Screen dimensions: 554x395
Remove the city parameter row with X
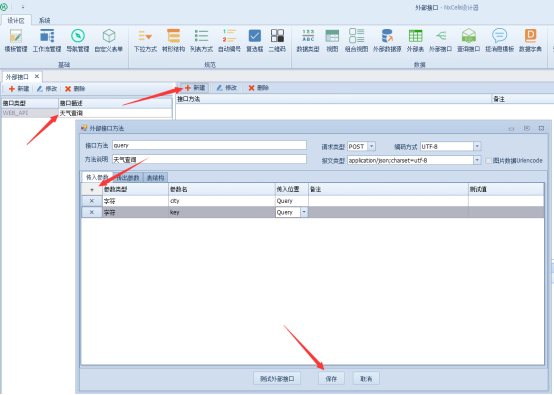[x=92, y=201]
